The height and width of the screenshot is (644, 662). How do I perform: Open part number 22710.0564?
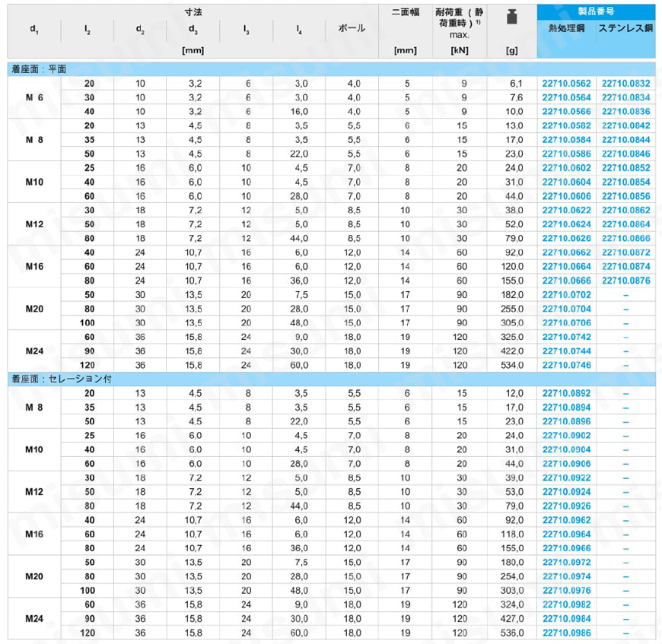point(567,97)
